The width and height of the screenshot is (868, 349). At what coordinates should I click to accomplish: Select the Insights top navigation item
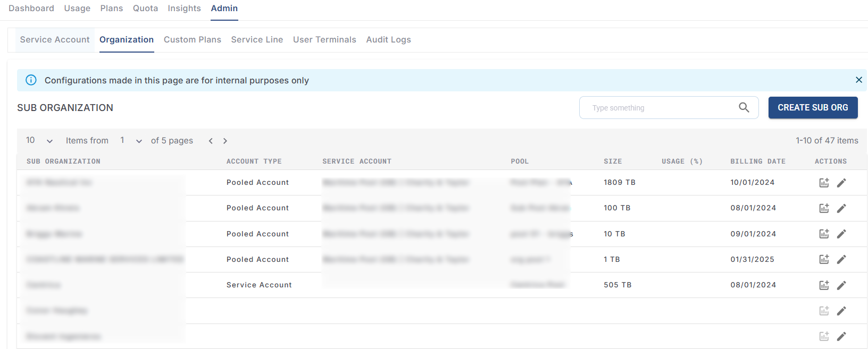tap(184, 8)
